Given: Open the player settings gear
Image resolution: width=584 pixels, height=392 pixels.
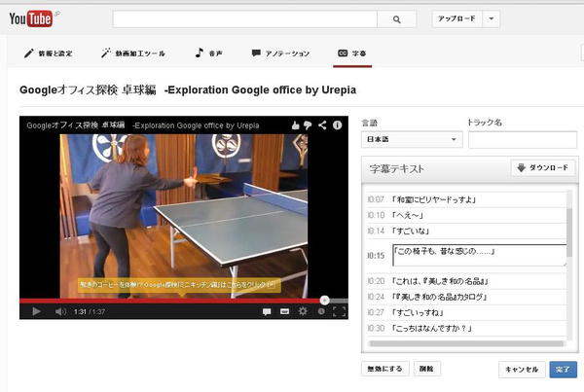Looking at the screenshot, I should (303, 311).
